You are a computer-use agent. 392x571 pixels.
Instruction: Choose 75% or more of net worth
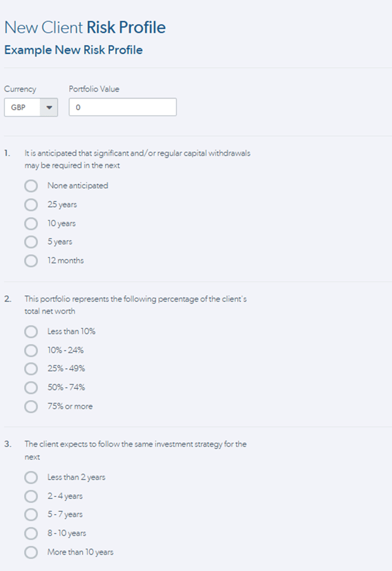tap(31, 406)
